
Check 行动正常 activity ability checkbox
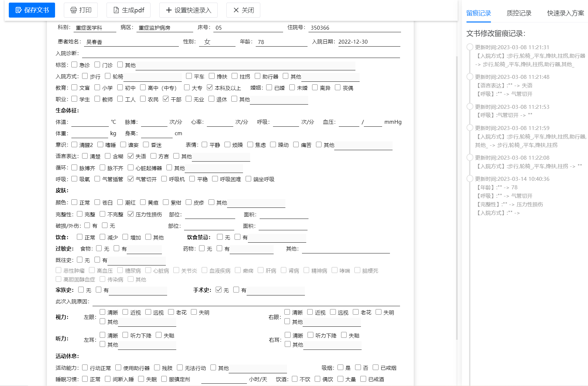(x=85, y=367)
